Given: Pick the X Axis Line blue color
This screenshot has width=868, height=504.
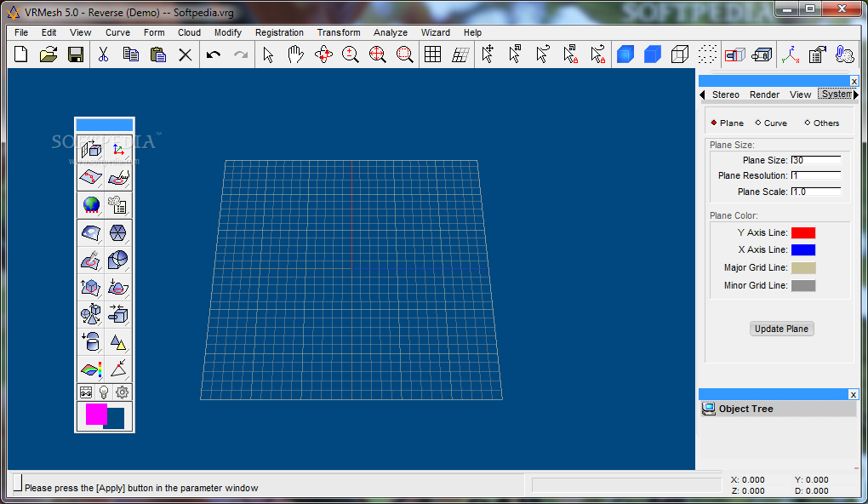Looking at the screenshot, I should point(803,249).
